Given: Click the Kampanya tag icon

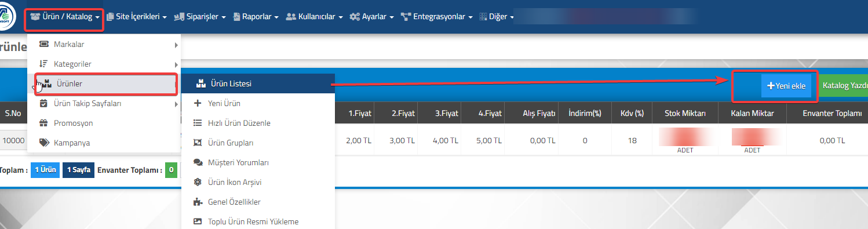Looking at the screenshot, I should [x=43, y=143].
